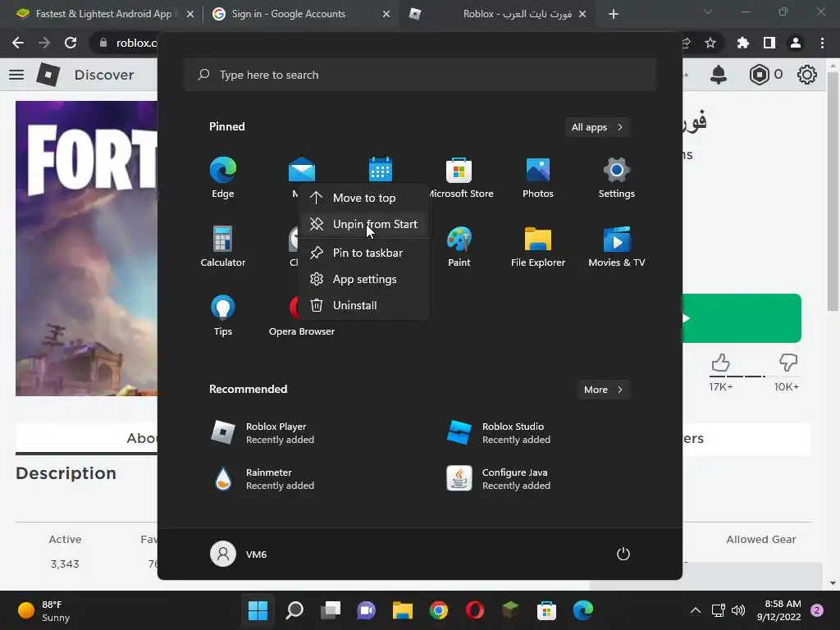Select Pin to taskbar option

coord(363,253)
